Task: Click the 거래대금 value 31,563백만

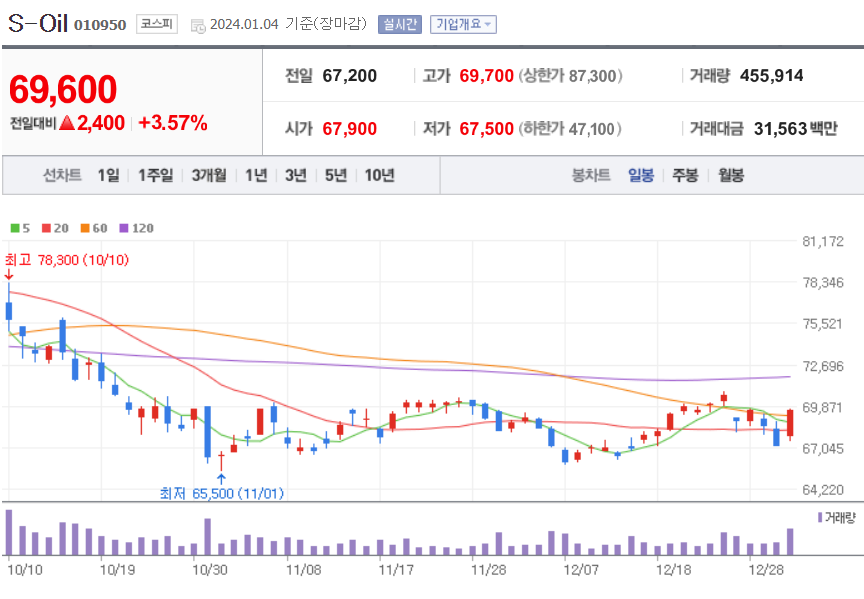Action: point(796,129)
